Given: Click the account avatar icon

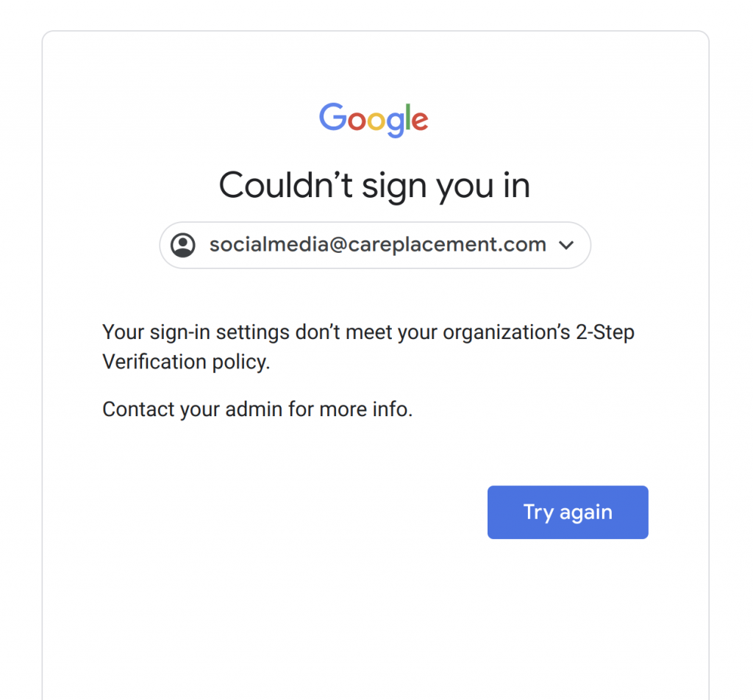Looking at the screenshot, I should 183,245.
